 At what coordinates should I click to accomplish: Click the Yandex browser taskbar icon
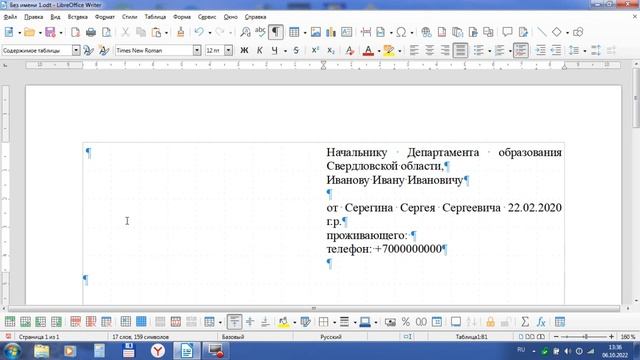click(x=158, y=351)
